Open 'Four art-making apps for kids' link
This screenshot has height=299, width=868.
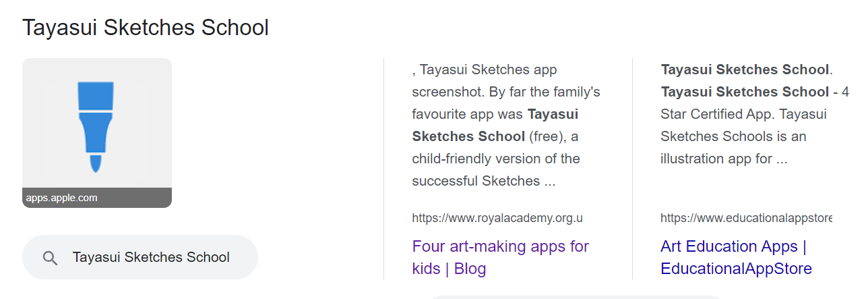[x=501, y=257]
